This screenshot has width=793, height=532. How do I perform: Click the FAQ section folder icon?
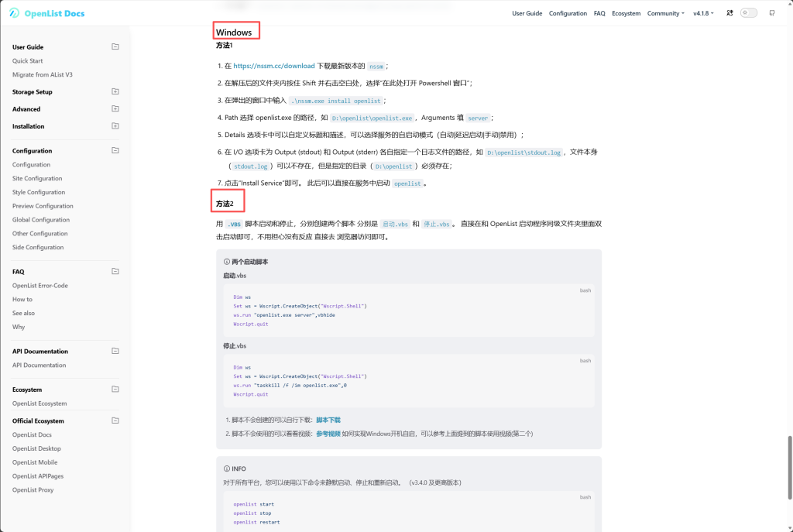point(115,272)
